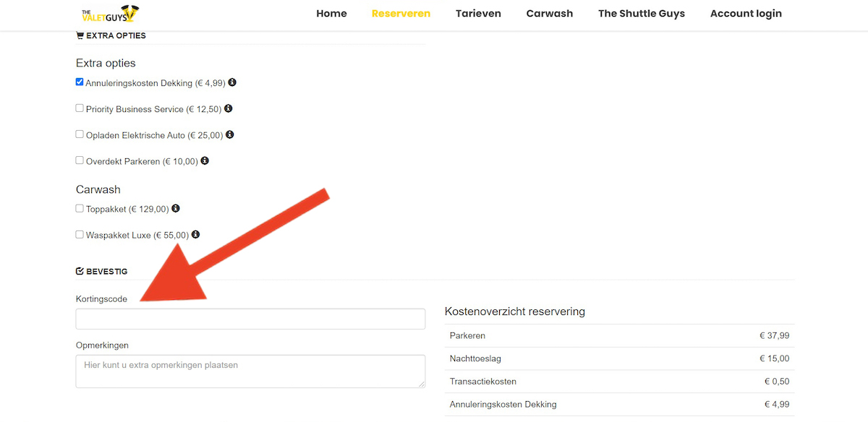The image size is (868, 422).
Task: Click The Valet Guys logo
Action: 111,13
